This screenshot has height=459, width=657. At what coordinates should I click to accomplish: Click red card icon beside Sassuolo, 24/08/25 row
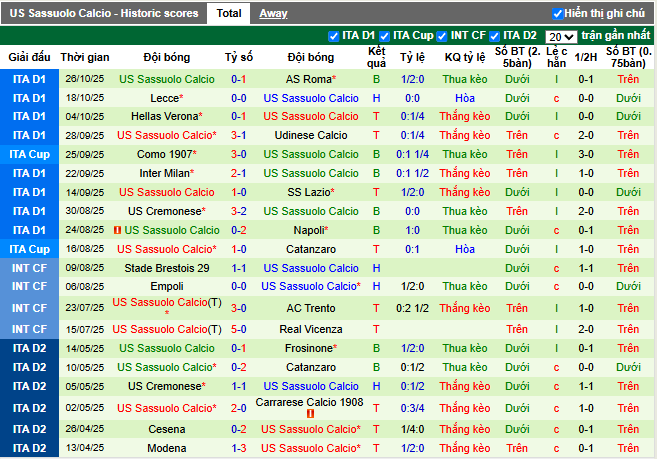(118, 230)
